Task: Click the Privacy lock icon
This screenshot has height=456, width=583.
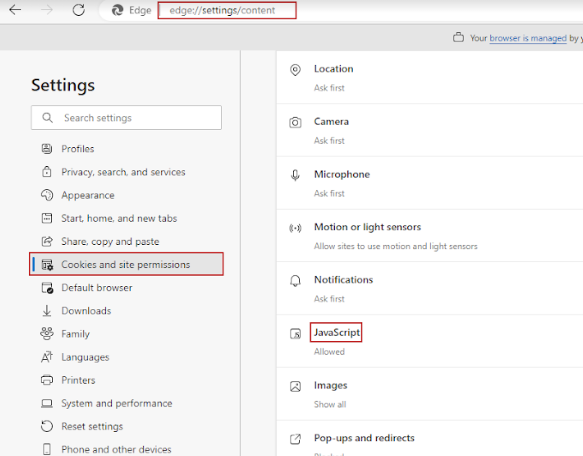Action: pyautogui.click(x=47, y=172)
